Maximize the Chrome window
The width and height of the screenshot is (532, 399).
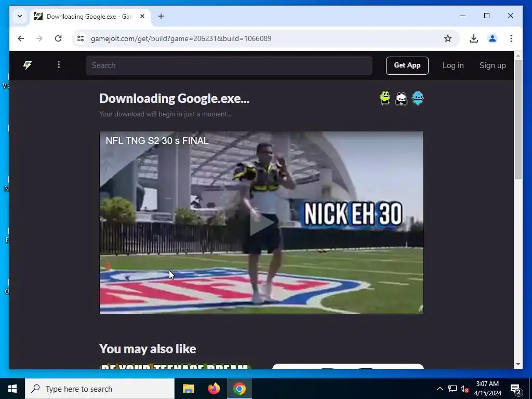tap(486, 16)
